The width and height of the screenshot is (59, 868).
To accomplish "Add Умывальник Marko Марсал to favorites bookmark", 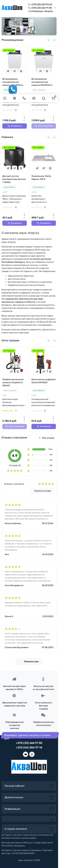I will [50, 168].
